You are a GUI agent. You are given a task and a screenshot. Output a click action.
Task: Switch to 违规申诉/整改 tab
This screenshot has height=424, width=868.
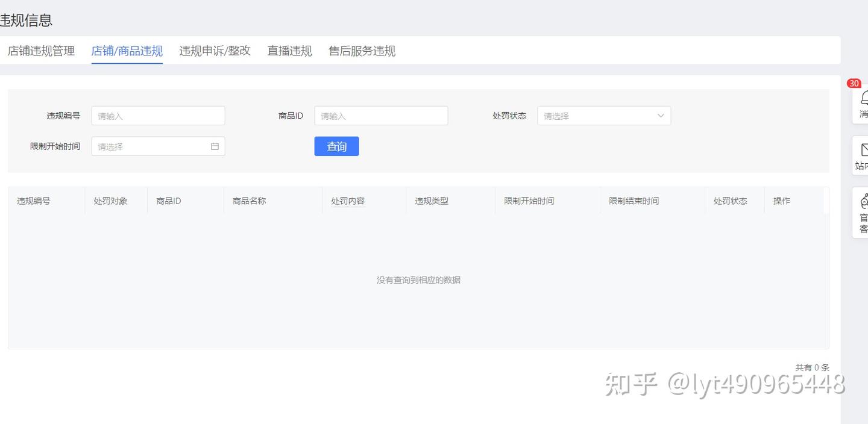[x=215, y=51]
